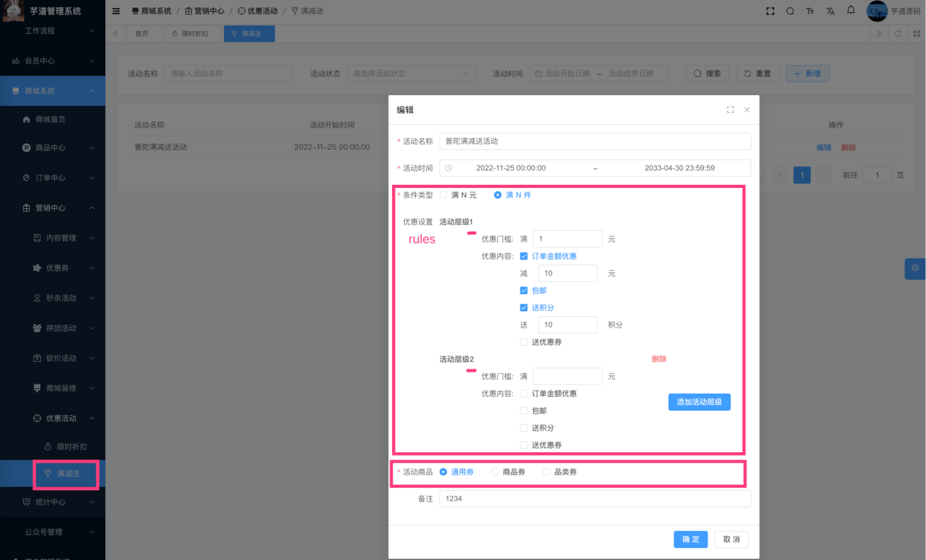This screenshot has width=926, height=560.
Task: Uncheck the 包邮 checkbox in level 1
Action: point(524,290)
